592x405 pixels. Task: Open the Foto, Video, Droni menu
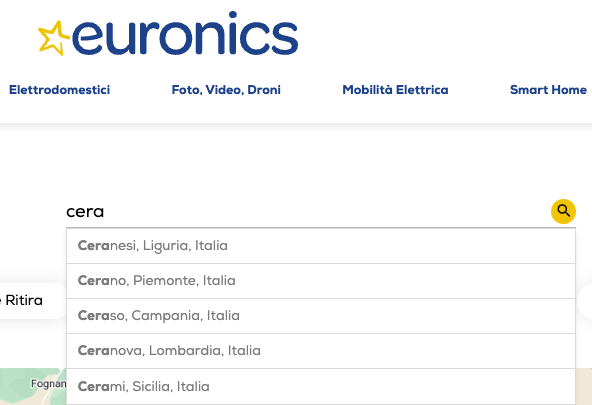tap(226, 90)
